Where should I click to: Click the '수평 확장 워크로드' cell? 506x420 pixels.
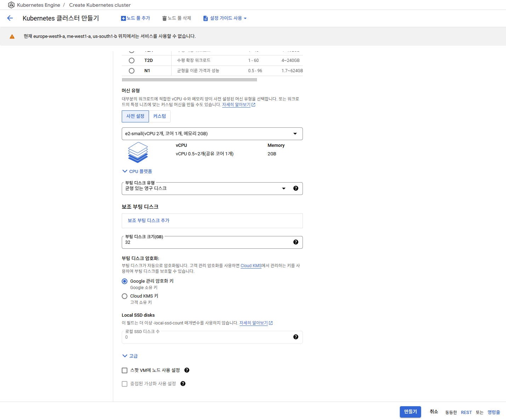pyautogui.click(x=194, y=61)
